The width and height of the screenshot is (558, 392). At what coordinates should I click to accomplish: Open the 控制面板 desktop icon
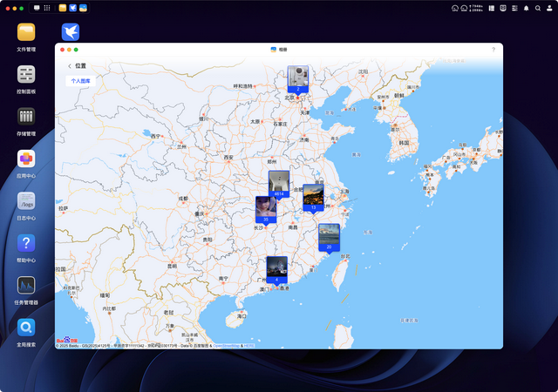click(26, 74)
